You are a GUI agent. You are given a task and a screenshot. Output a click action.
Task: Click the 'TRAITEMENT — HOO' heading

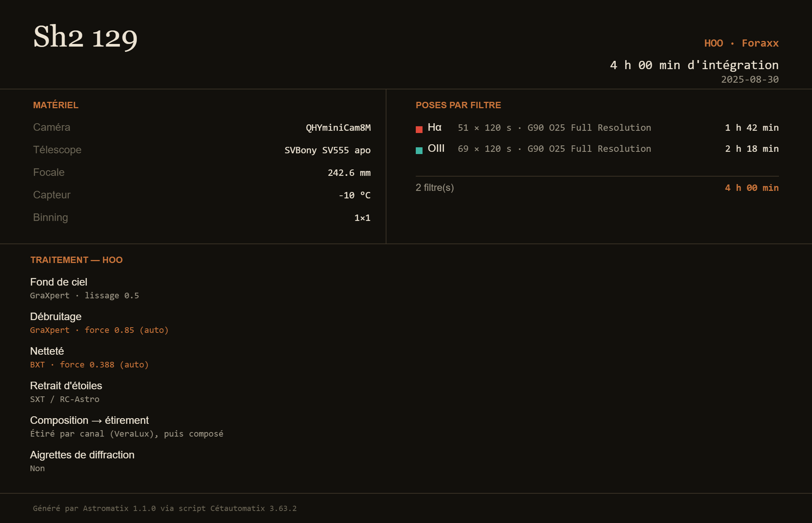(x=76, y=260)
